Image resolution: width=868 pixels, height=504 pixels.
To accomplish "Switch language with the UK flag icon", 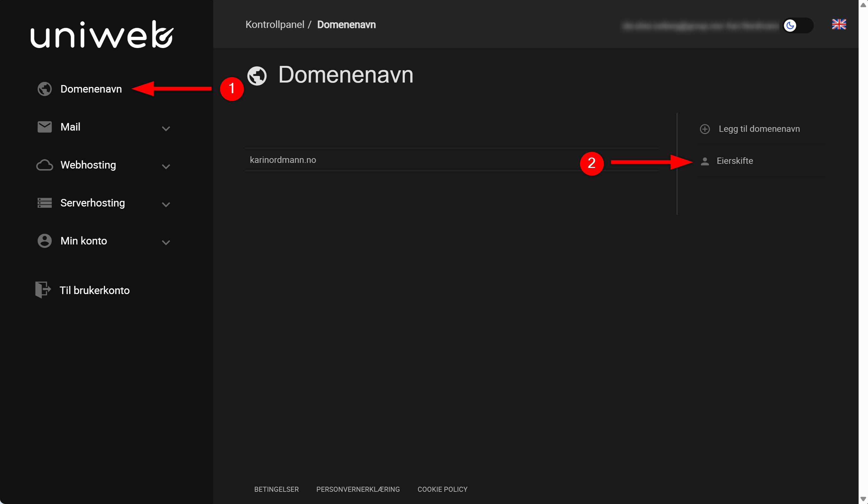I will pyautogui.click(x=839, y=24).
